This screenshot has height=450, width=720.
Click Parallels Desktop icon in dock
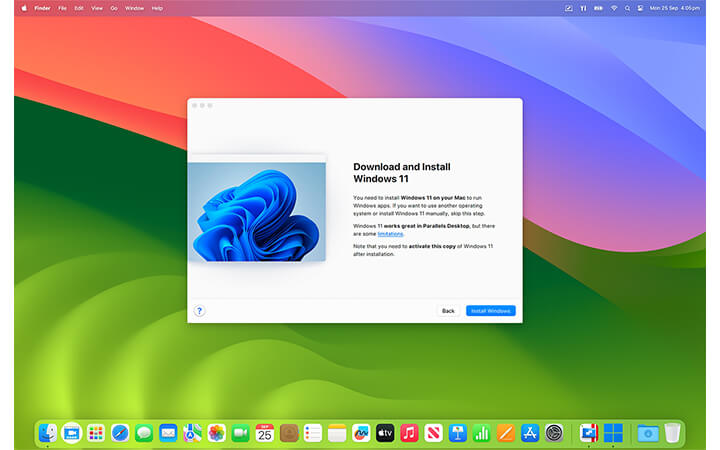coord(589,433)
